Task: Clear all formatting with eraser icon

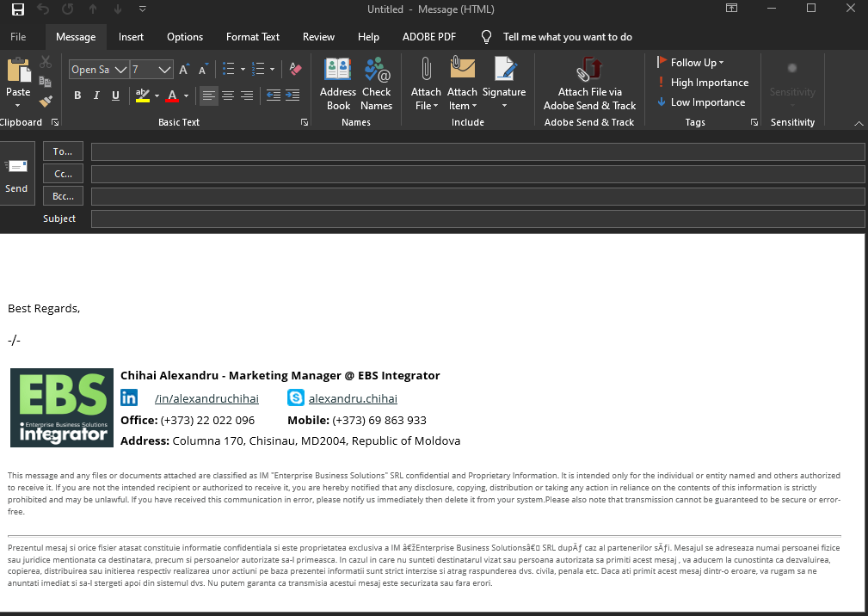Action: [295, 69]
